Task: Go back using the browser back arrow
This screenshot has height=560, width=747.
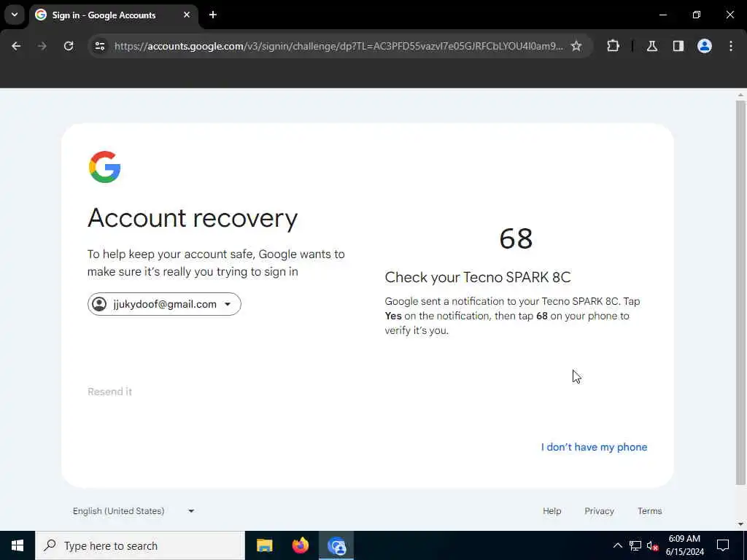Action: pos(16,46)
